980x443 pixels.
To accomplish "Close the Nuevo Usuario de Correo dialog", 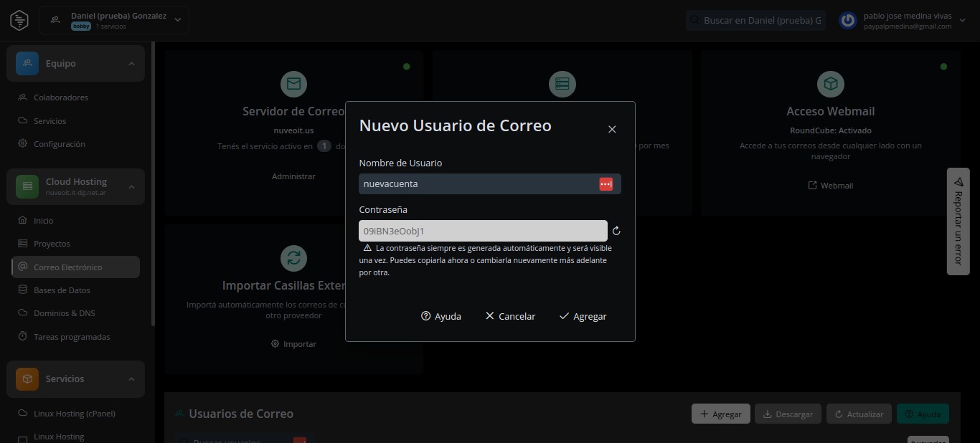I will [x=612, y=130].
